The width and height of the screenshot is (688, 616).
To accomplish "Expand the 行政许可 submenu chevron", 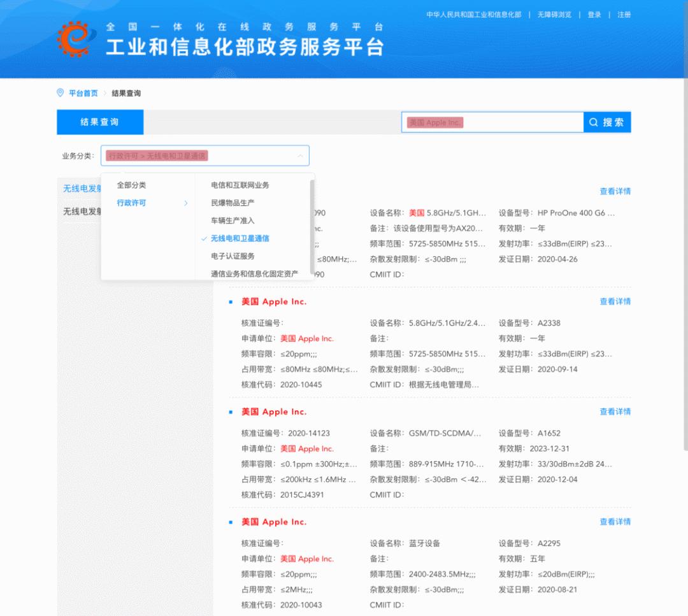I will point(185,203).
